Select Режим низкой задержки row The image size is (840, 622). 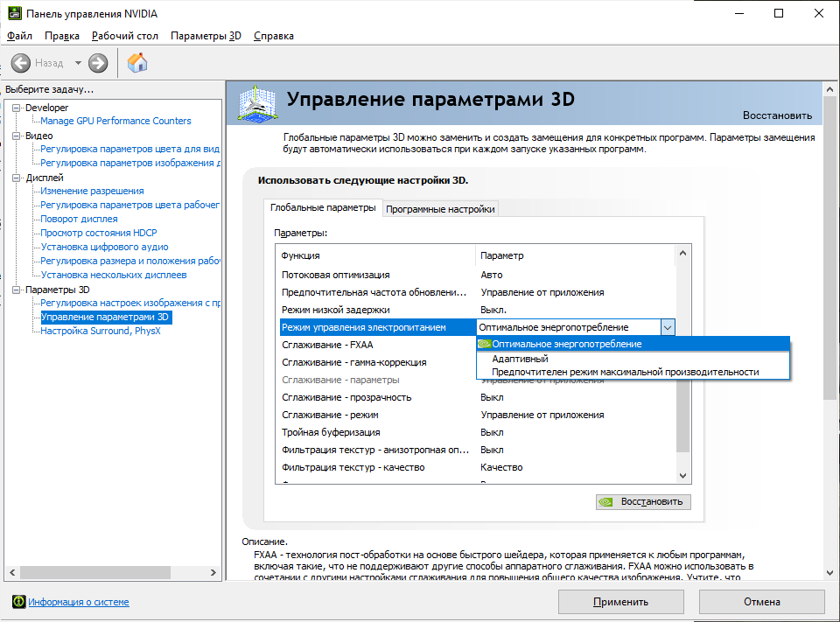click(477, 311)
